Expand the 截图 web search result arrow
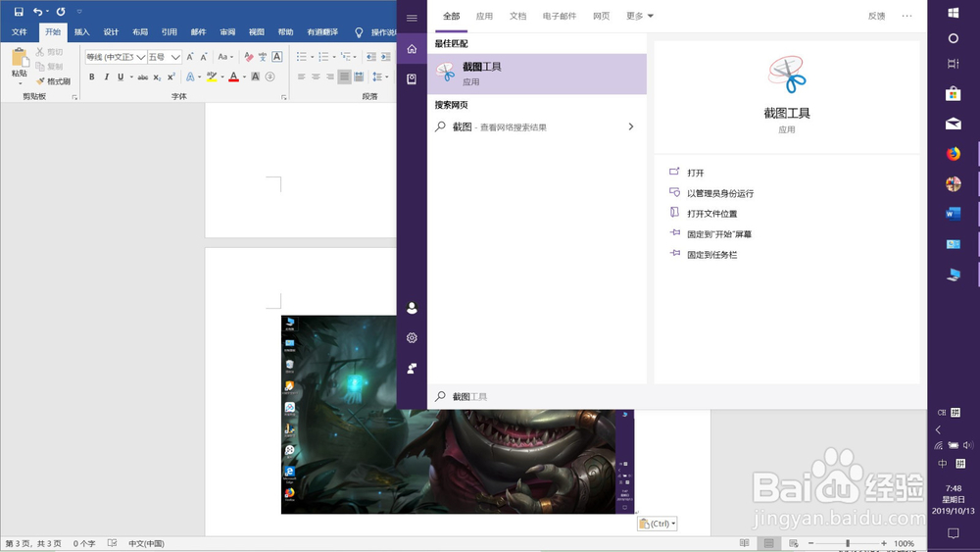 [630, 126]
